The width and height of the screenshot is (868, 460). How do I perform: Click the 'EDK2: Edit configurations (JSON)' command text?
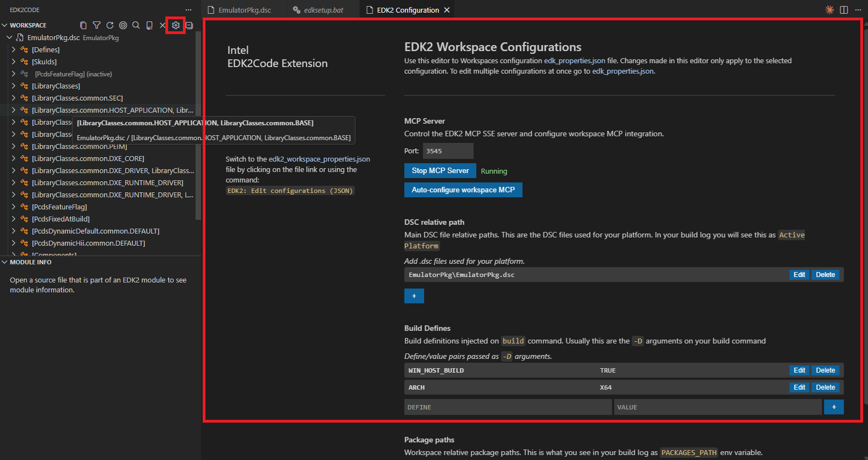pos(290,191)
